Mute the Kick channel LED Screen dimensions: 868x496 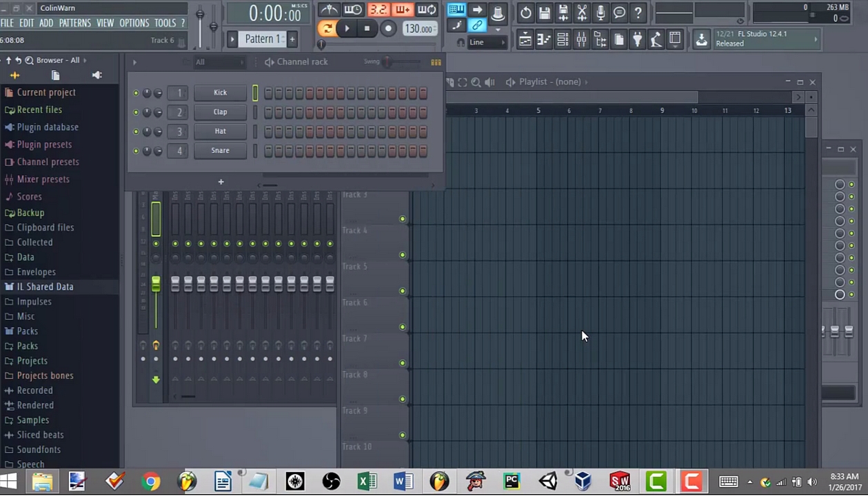pyautogui.click(x=136, y=93)
